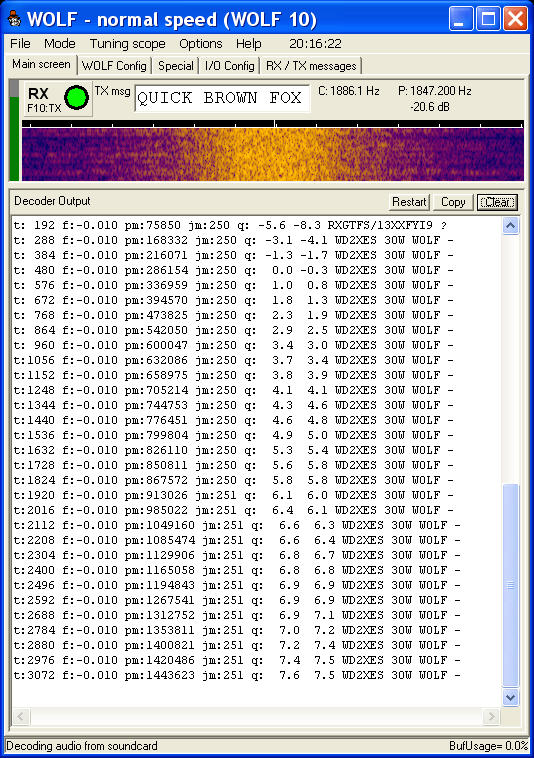Open the File menu
Viewport: 534px width, 758px height.
(20, 44)
